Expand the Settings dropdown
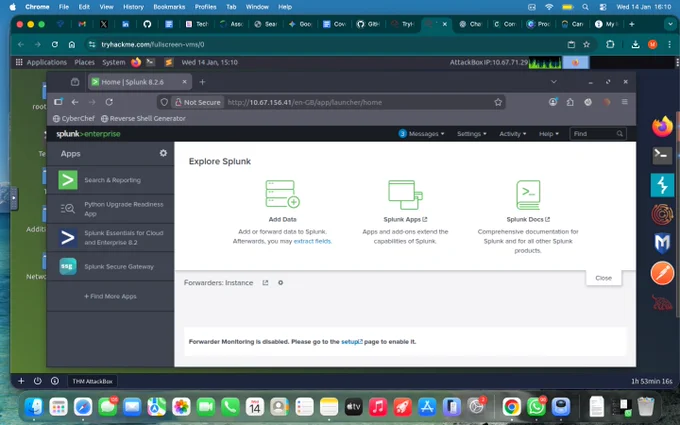The width and height of the screenshot is (680, 425). (x=471, y=134)
